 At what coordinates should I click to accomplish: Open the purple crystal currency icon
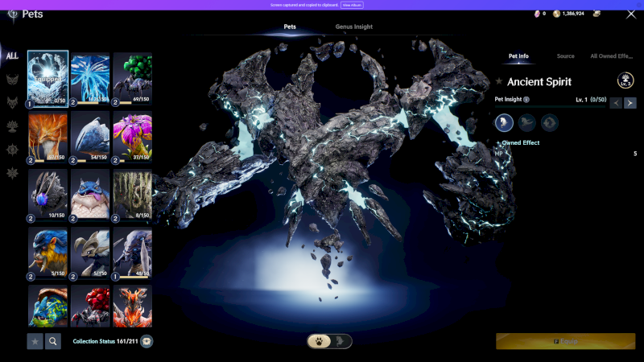pyautogui.click(x=537, y=14)
